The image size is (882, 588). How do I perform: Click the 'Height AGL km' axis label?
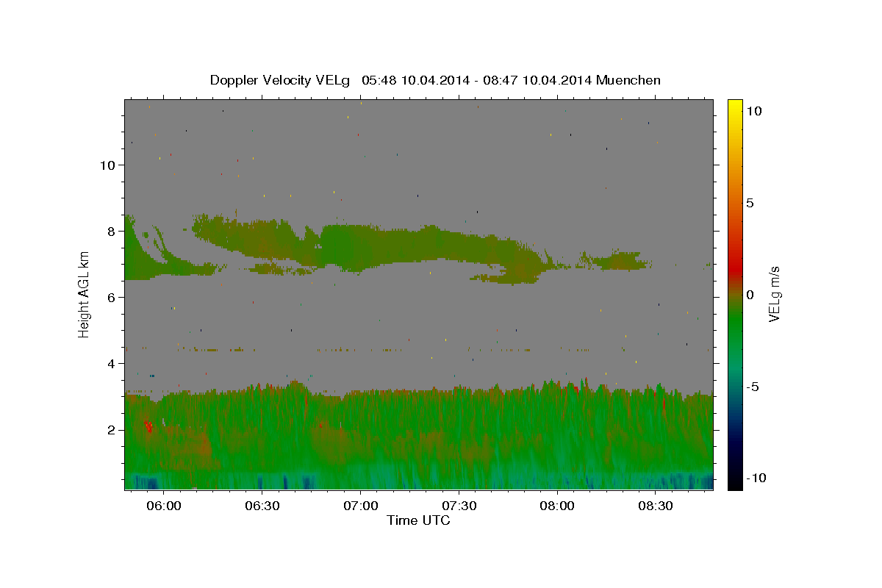click(84, 294)
